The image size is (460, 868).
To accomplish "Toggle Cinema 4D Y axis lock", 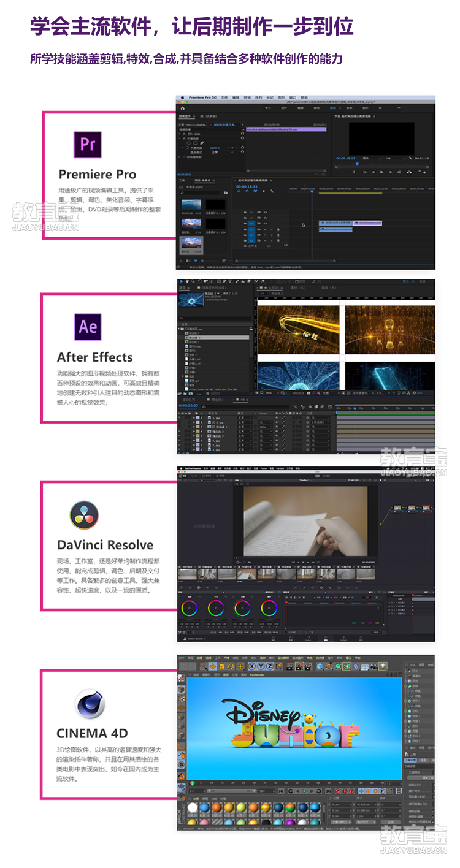I will pos(261,666).
